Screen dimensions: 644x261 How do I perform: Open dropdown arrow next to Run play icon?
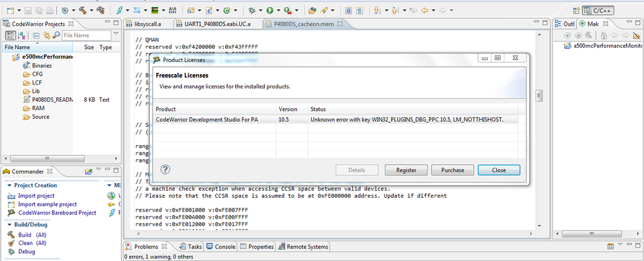tap(279, 10)
